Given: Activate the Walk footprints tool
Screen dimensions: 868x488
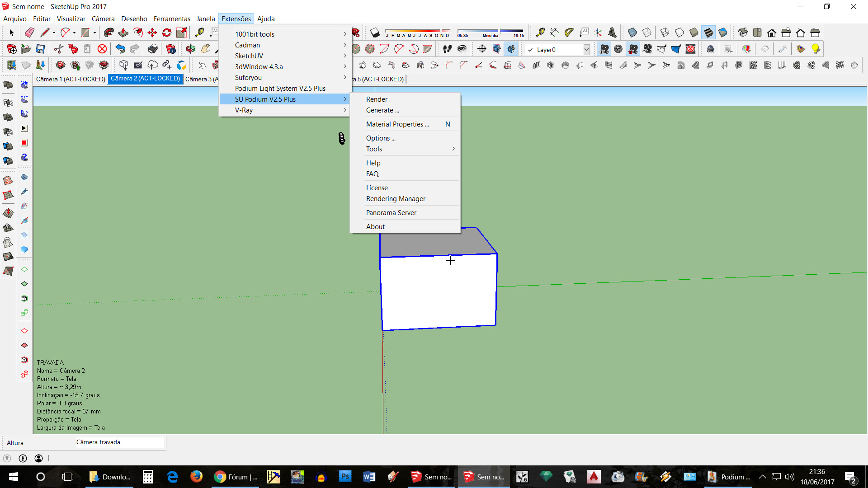Looking at the screenshot, I should pyautogui.click(x=448, y=49).
